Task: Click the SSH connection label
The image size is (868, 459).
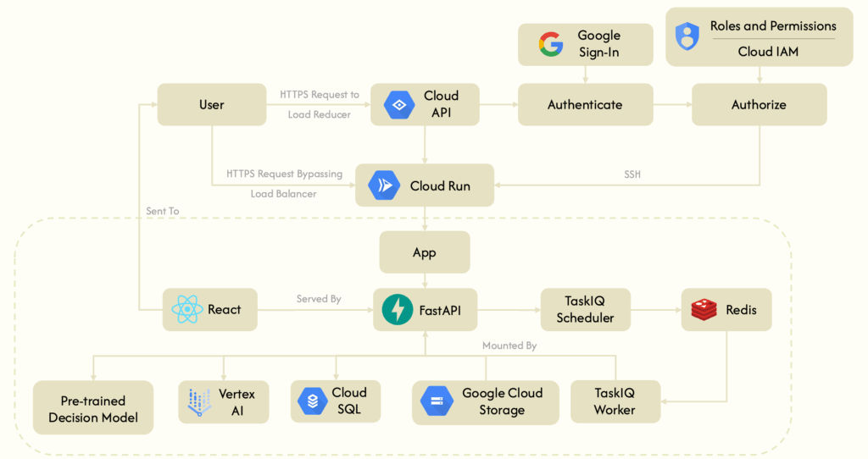Action: click(635, 174)
